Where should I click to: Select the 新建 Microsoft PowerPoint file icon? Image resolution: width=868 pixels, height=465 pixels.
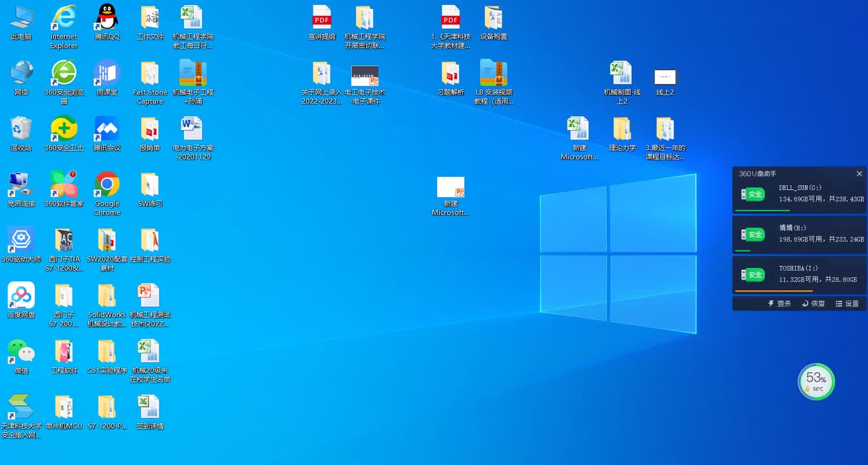point(451,196)
